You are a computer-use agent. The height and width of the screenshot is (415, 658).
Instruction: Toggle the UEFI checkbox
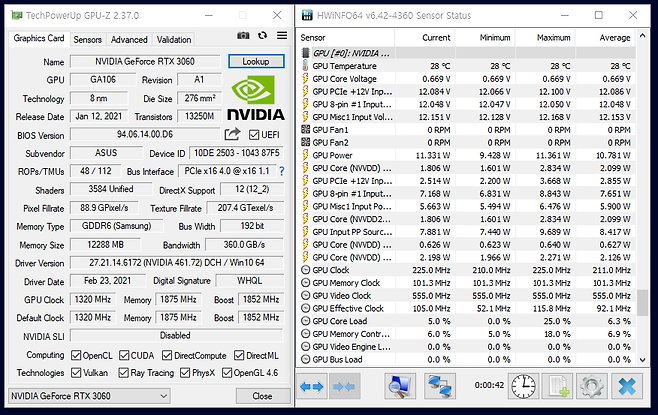(253, 135)
